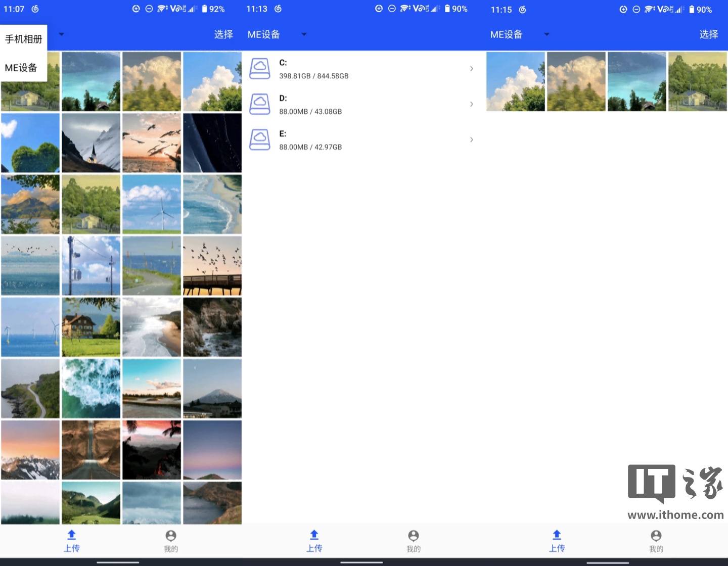Expand the E: drive row chevron

(x=471, y=140)
